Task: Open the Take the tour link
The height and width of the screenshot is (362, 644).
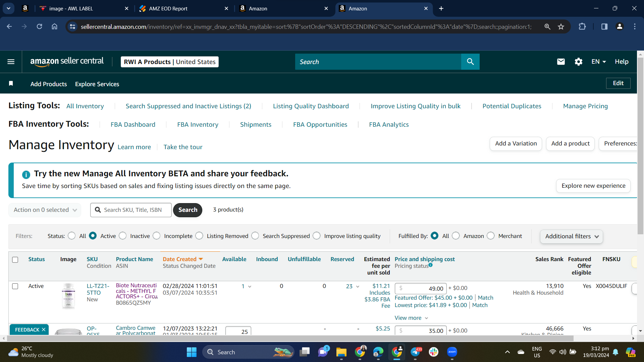Action: point(183,147)
